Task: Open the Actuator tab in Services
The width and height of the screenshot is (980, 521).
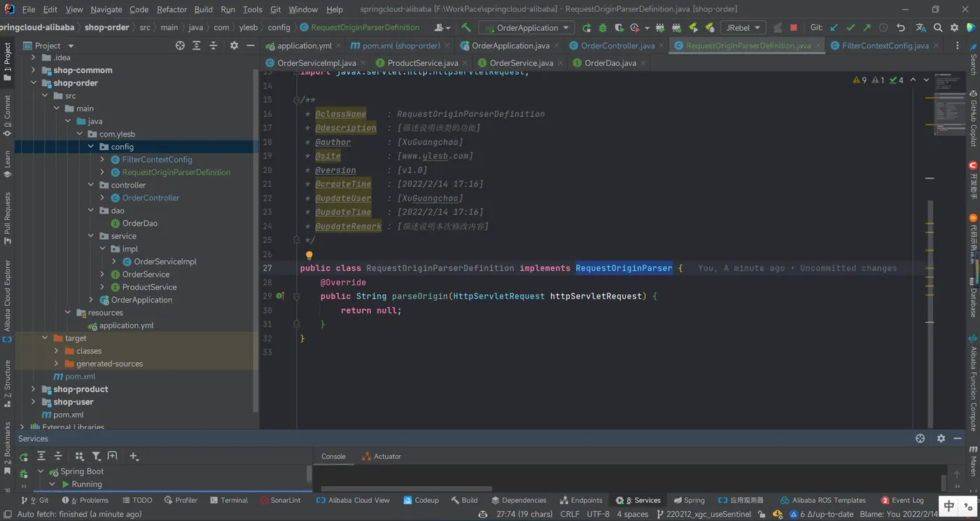Action: [381, 457]
